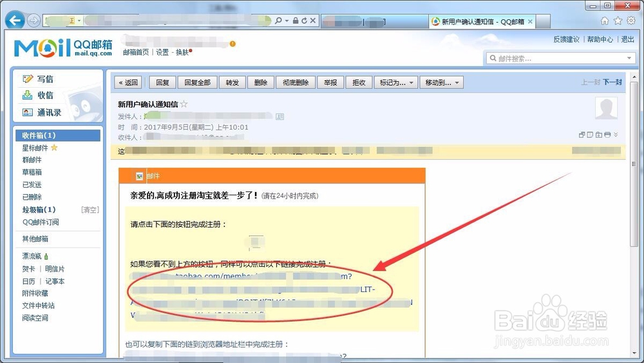Click the 拒收 button

coord(359,83)
